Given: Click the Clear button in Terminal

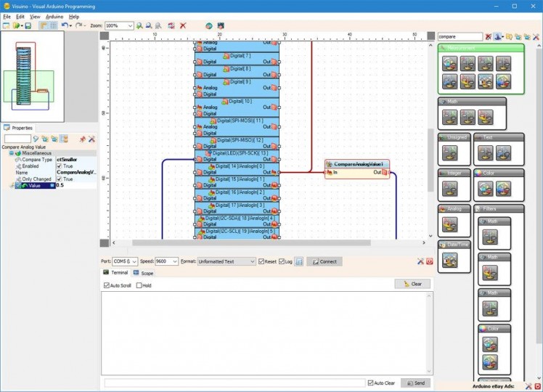Looking at the screenshot, I should [x=412, y=284].
